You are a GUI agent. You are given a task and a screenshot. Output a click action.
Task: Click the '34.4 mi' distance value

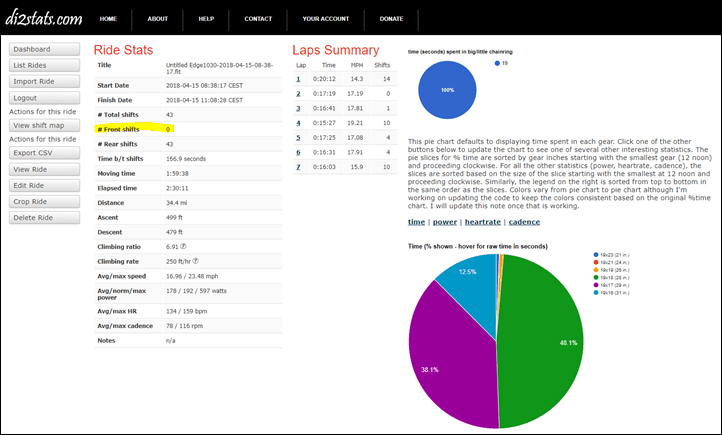[x=176, y=203]
